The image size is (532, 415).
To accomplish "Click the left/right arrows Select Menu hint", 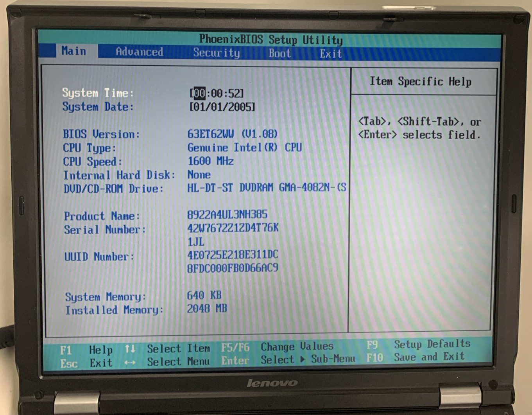I will coord(167,362).
